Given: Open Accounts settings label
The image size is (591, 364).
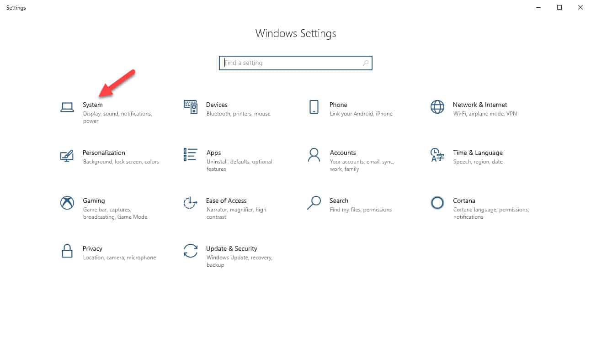Looking at the screenshot, I should tap(343, 153).
